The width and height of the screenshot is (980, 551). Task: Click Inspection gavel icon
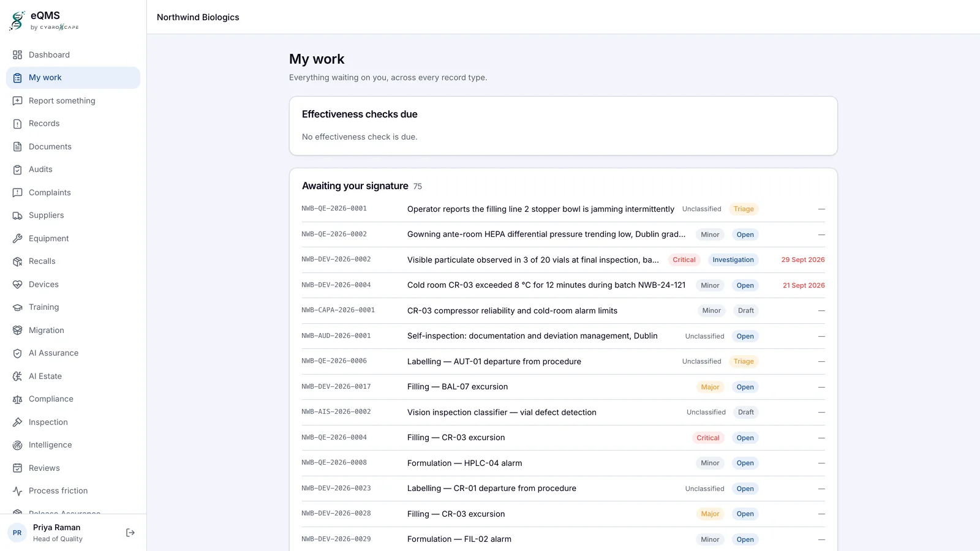[x=17, y=422]
